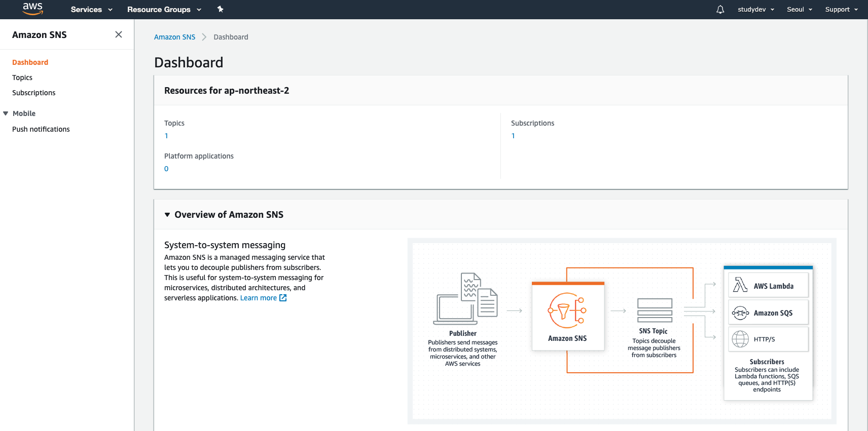The width and height of the screenshot is (868, 431).
Task: Click the SNS Topic icon in the diagram
Action: [x=655, y=310]
